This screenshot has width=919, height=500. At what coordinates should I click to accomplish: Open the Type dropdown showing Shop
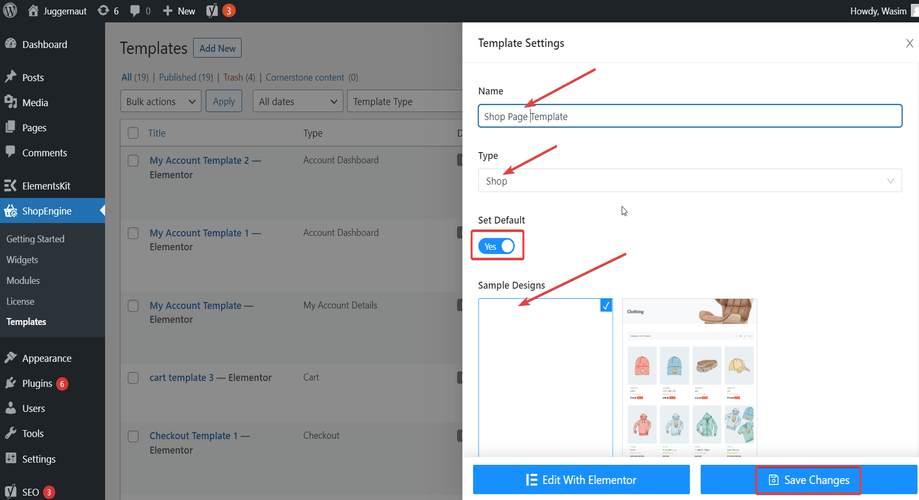click(x=690, y=181)
